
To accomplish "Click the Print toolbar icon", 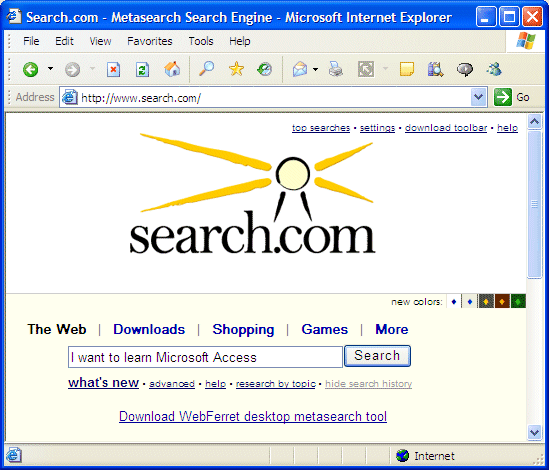I will click(336, 69).
